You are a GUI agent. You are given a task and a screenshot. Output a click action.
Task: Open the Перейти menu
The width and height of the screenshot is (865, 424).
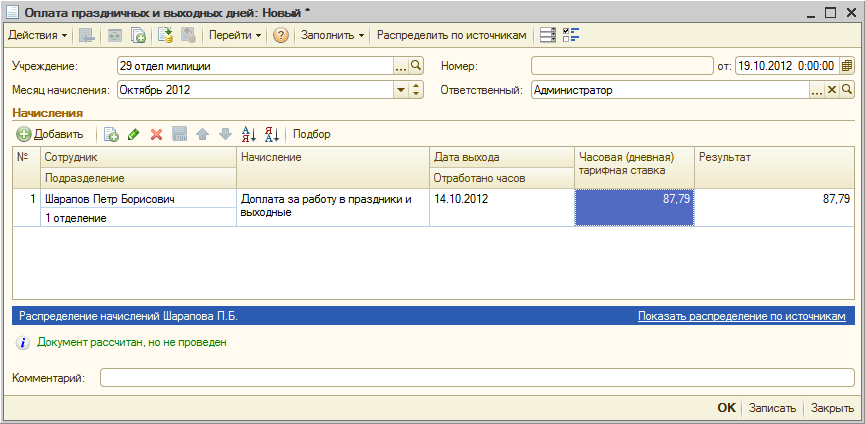(235, 36)
